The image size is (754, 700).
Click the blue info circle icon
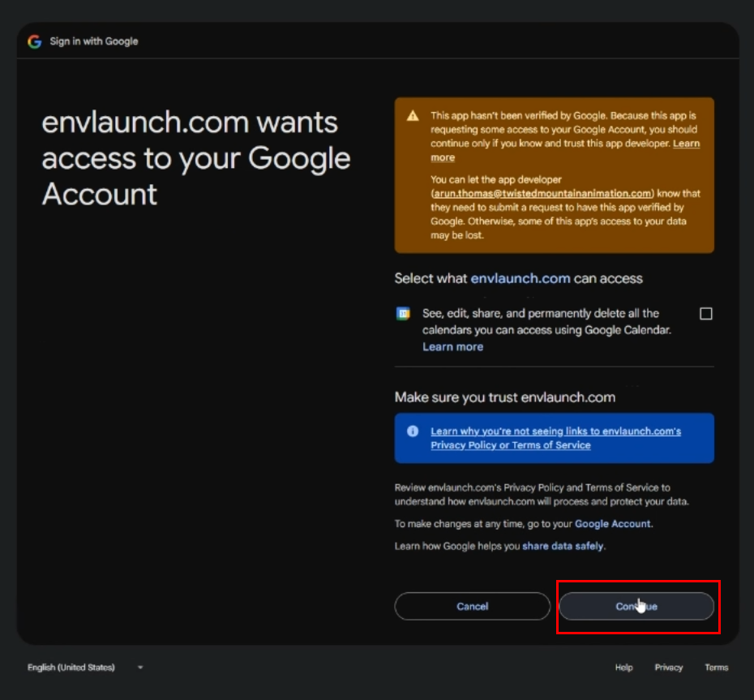click(413, 431)
